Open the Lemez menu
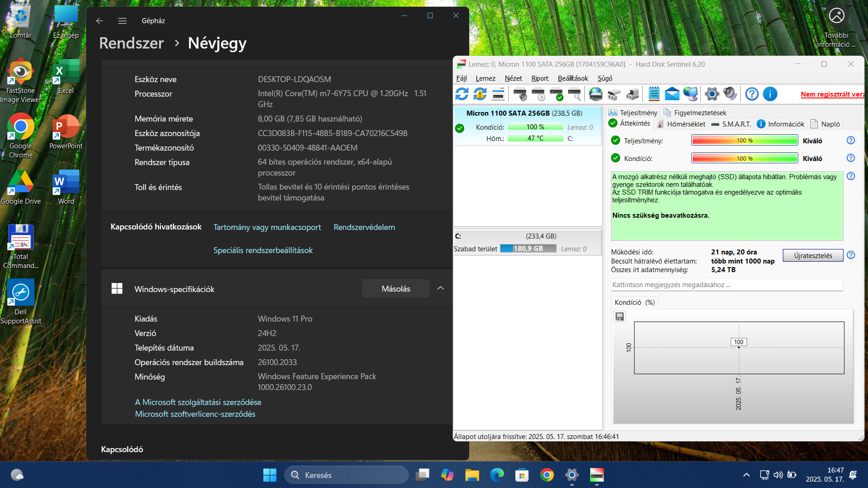 (485, 78)
